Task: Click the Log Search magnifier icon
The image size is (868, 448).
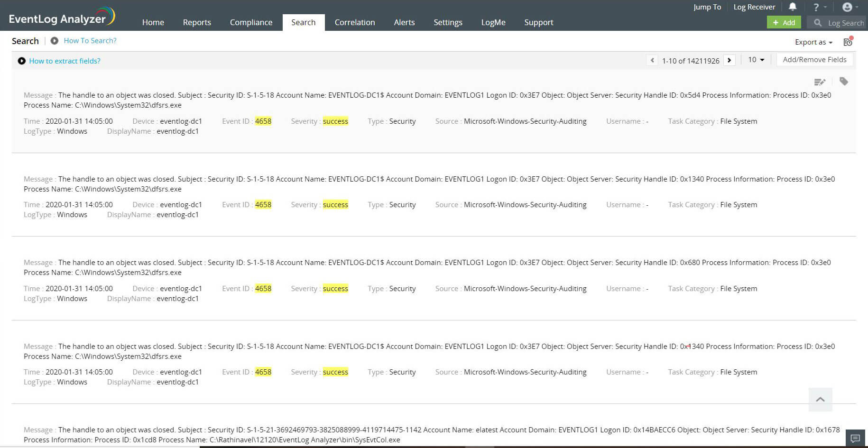Action: [x=818, y=23]
